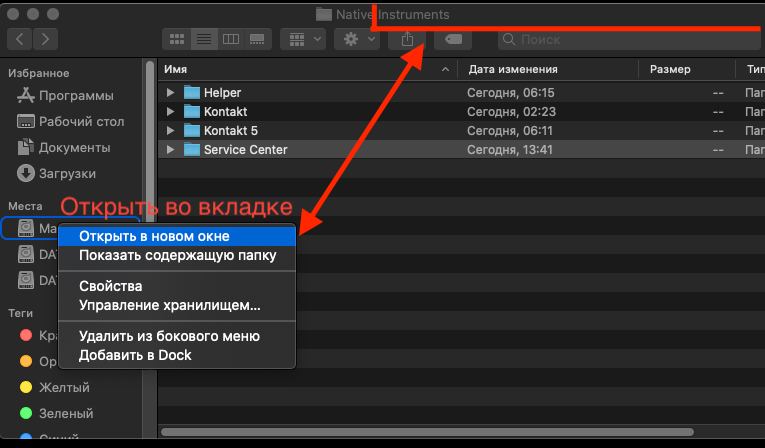Go back with the left navigation arrow

pos(20,39)
